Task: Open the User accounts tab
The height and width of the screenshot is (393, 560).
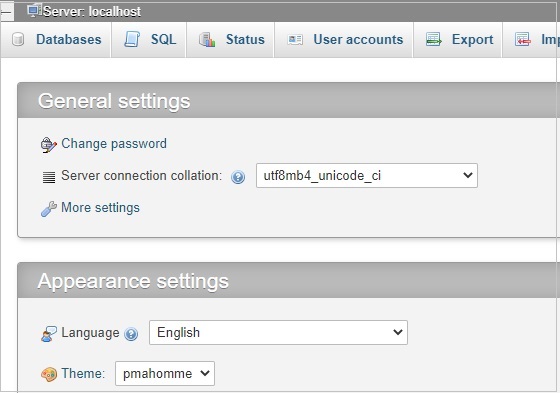Action: click(x=344, y=39)
